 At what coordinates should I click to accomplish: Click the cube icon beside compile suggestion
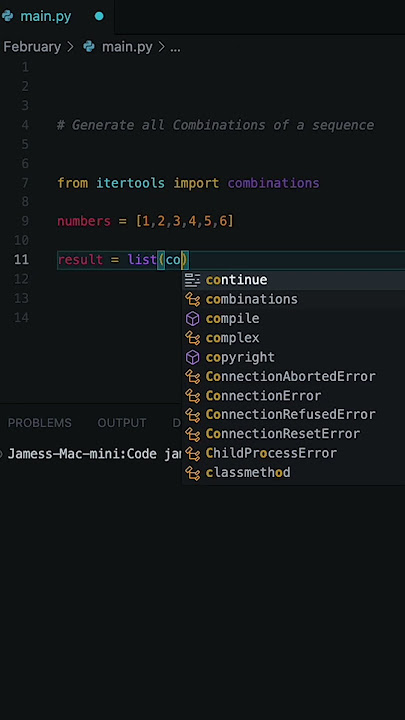point(192,319)
